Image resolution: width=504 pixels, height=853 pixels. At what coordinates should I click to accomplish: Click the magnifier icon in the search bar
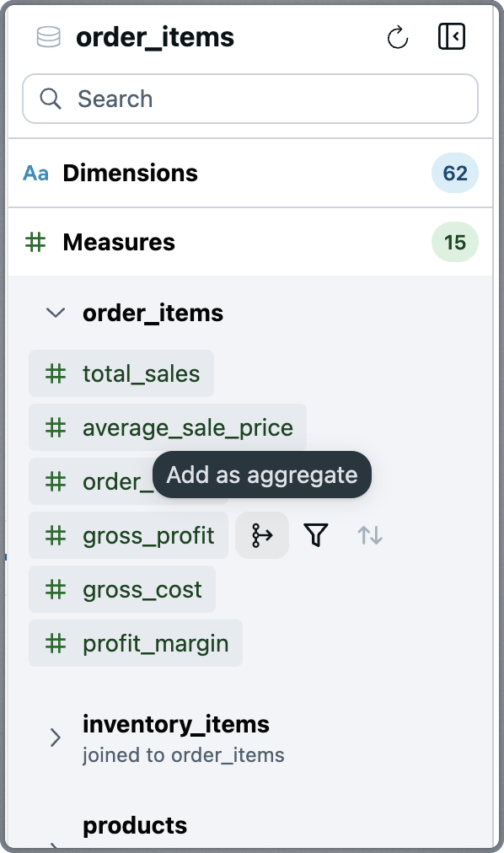[x=51, y=99]
